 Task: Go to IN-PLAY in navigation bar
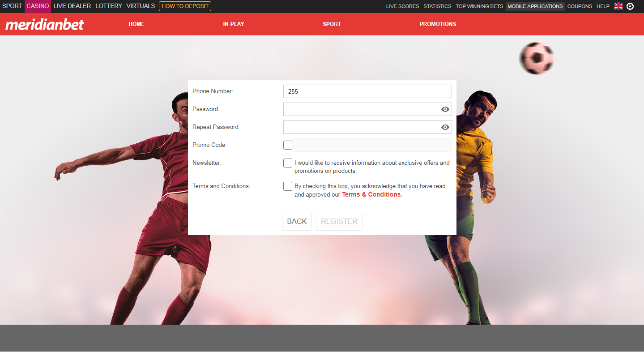click(234, 24)
